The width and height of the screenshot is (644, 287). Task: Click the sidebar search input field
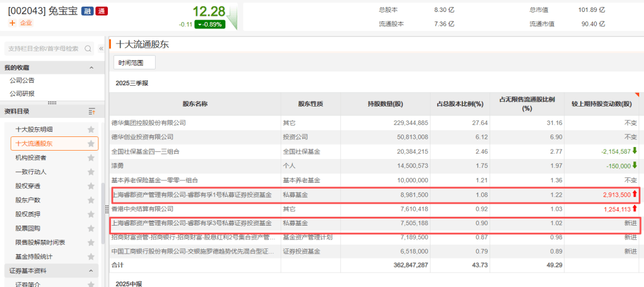point(43,49)
